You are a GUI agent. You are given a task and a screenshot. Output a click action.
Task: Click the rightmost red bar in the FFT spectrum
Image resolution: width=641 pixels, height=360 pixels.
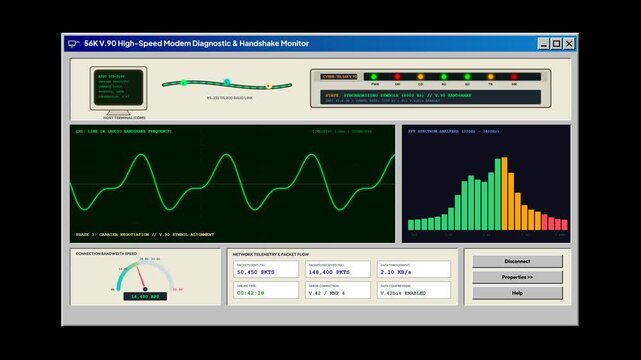[x=565, y=225]
